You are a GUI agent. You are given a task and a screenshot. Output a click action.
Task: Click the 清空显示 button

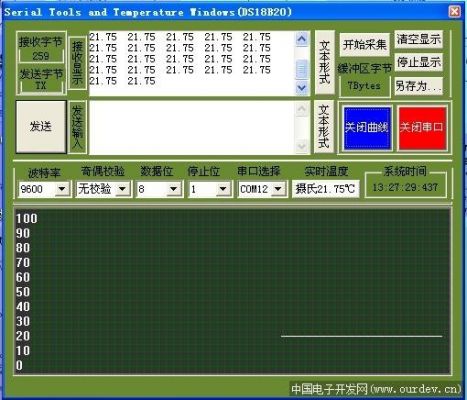[x=419, y=40]
